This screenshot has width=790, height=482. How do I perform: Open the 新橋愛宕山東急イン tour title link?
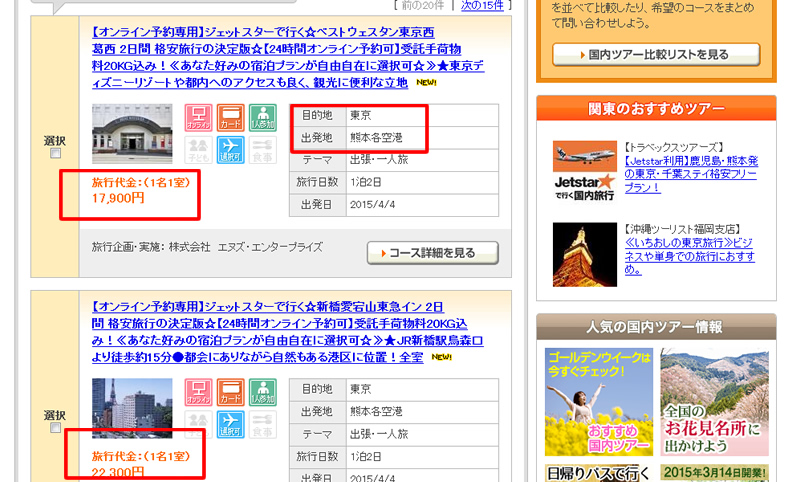click(x=287, y=332)
